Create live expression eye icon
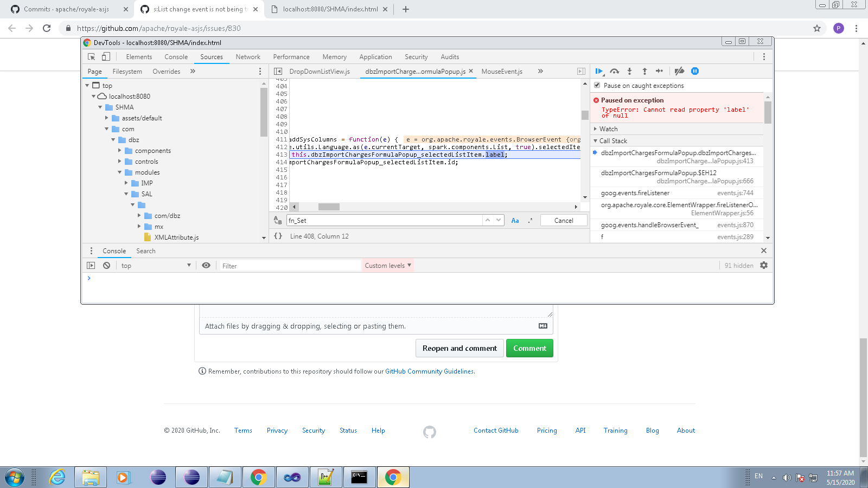868x488 pixels. click(x=206, y=265)
